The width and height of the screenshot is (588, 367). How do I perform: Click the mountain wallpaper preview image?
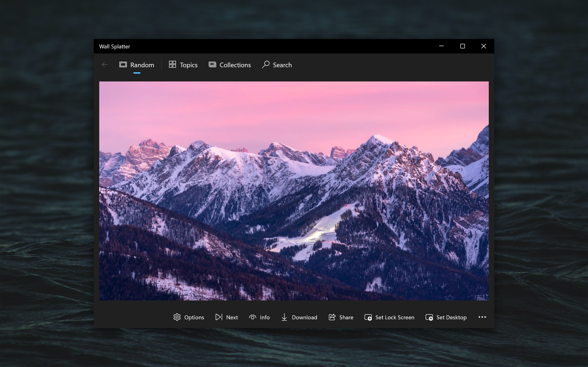pyautogui.click(x=294, y=191)
